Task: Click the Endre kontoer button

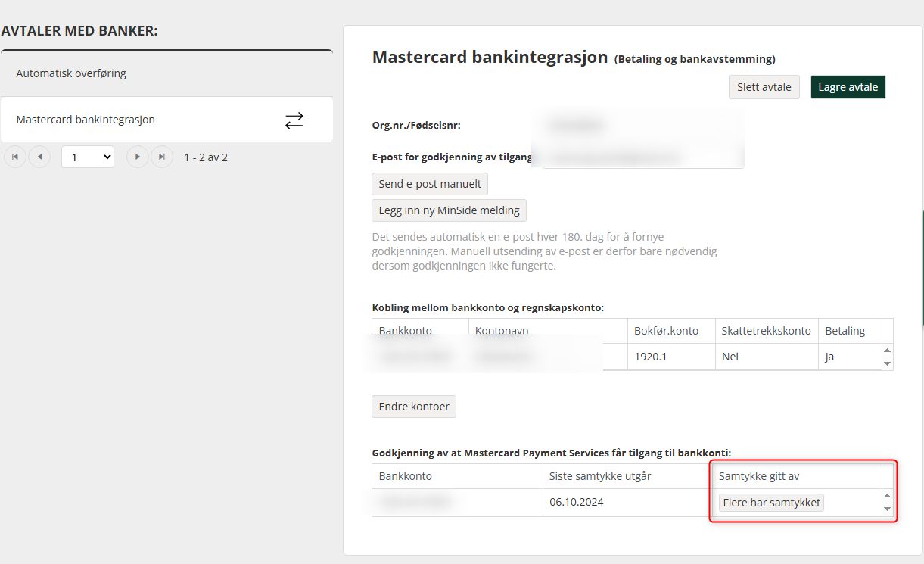Action: (414, 407)
